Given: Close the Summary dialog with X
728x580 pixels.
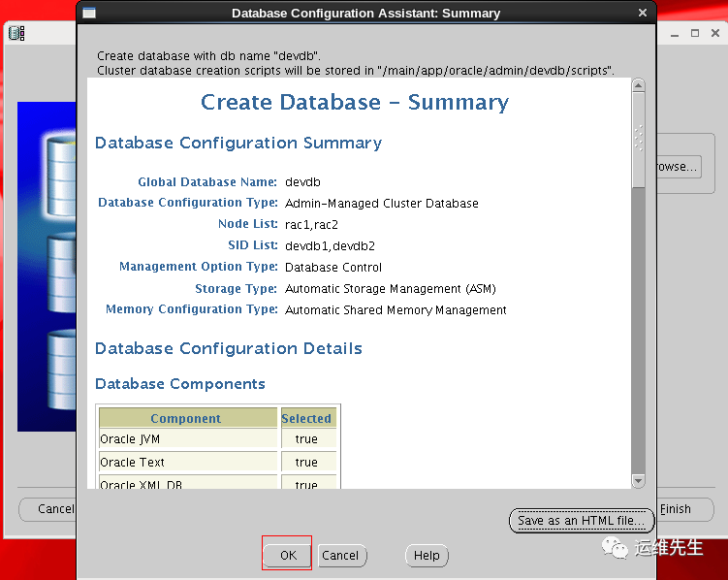Looking at the screenshot, I should pos(643,14).
